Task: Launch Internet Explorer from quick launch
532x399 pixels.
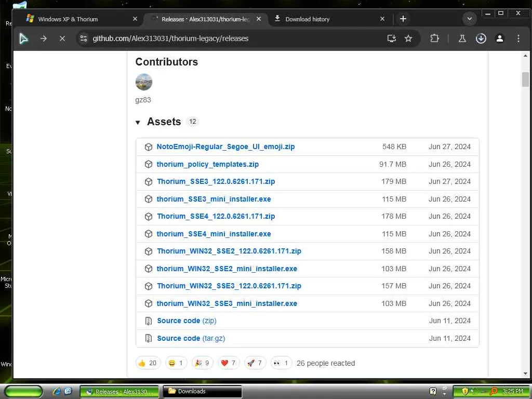Action: coord(57,391)
